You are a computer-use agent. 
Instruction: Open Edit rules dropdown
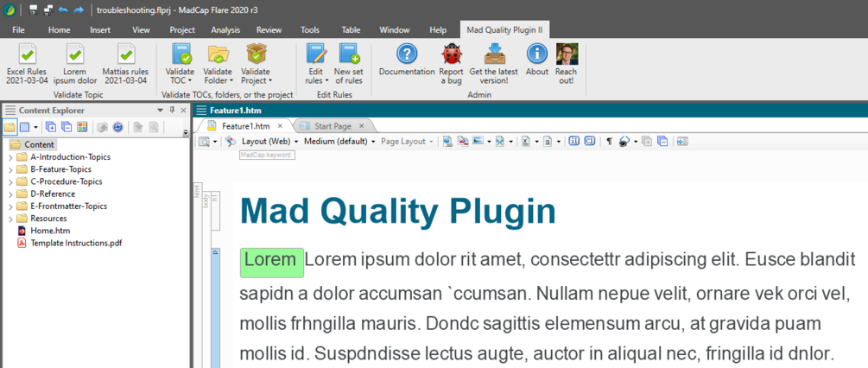click(x=316, y=64)
